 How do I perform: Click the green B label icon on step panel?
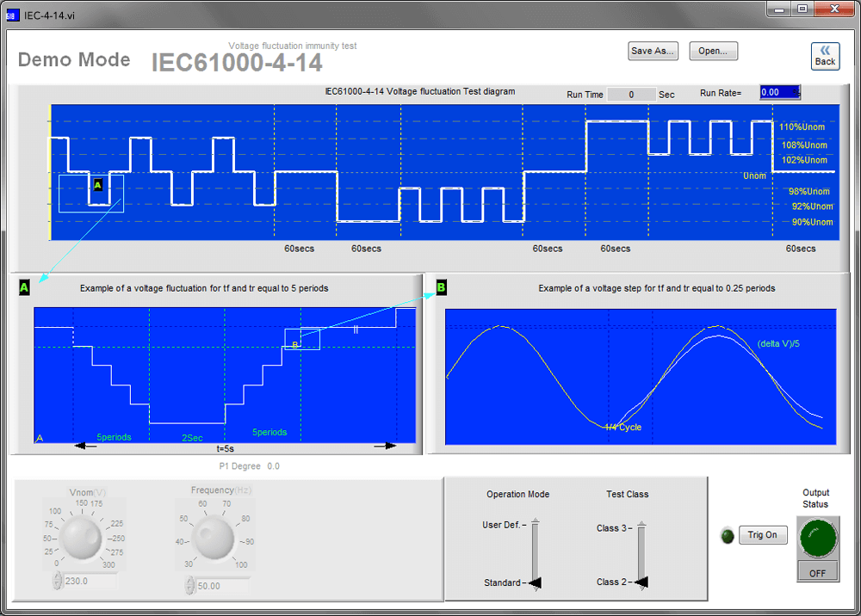441,286
